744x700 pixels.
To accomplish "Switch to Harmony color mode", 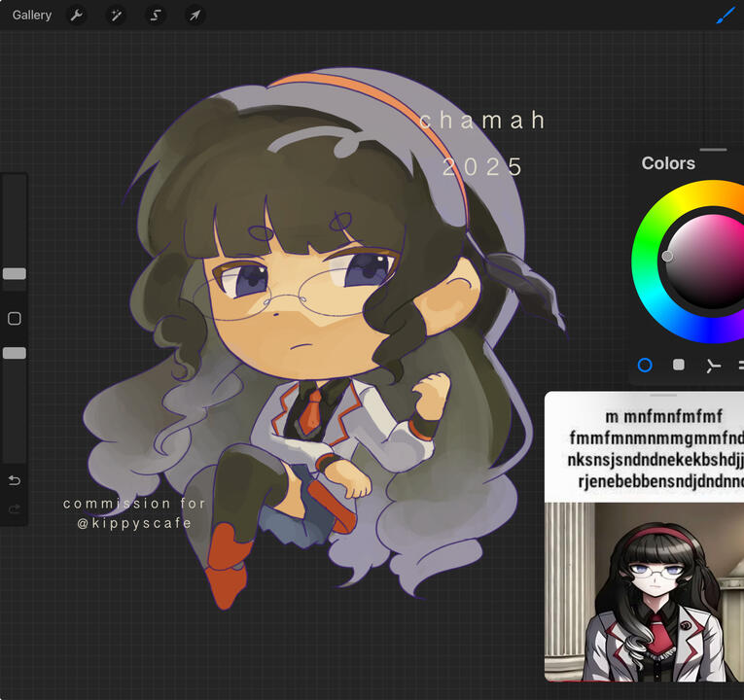I will [713, 366].
